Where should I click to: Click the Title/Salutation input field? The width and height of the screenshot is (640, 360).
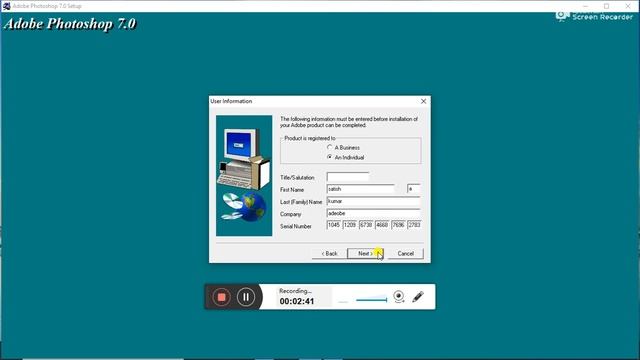348,177
